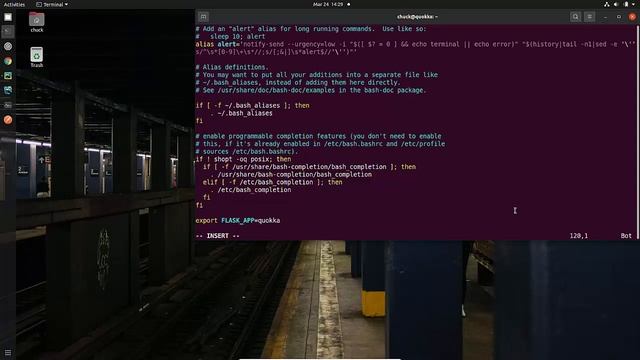Image resolution: width=640 pixels, height=360 pixels.
Task: Open the image viewer dock icon
Action: pyautogui.click(x=8, y=76)
